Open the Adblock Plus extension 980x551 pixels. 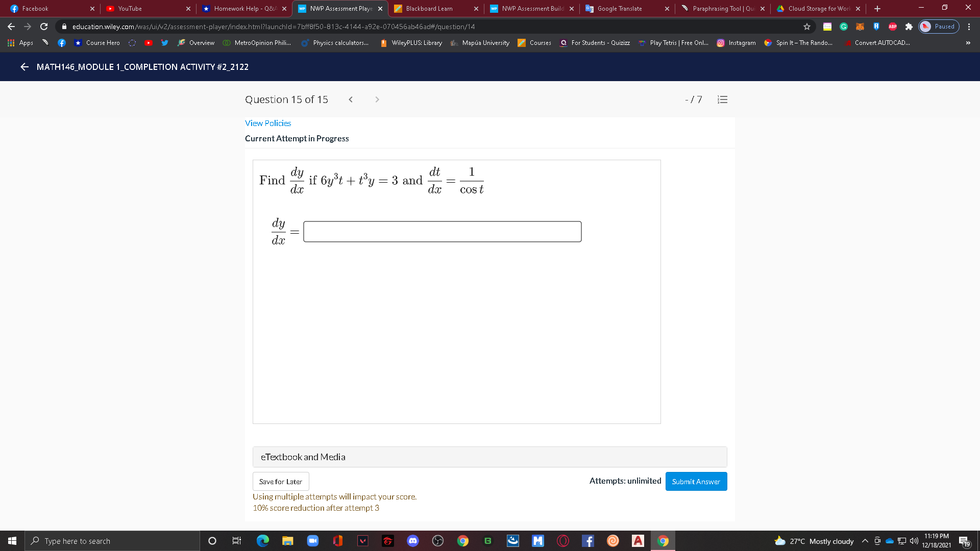pos(893,27)
